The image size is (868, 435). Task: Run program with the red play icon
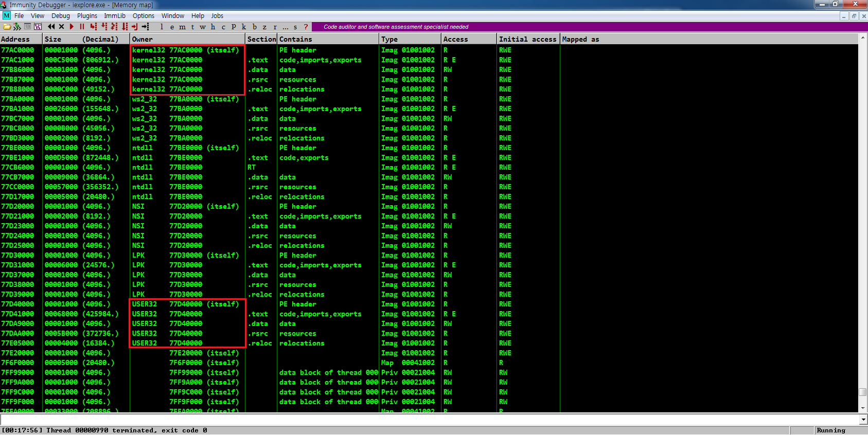(x=72, y=27)
